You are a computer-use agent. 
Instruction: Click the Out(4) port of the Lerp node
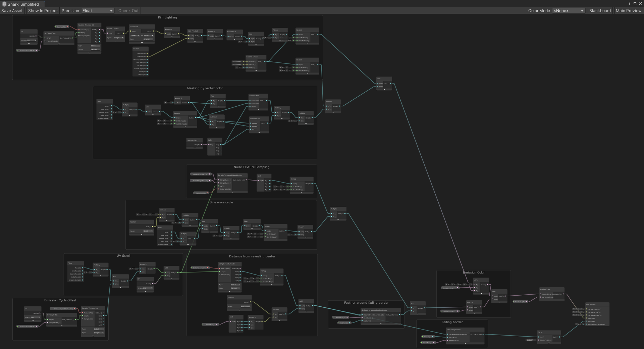click(x=487, y=285)
